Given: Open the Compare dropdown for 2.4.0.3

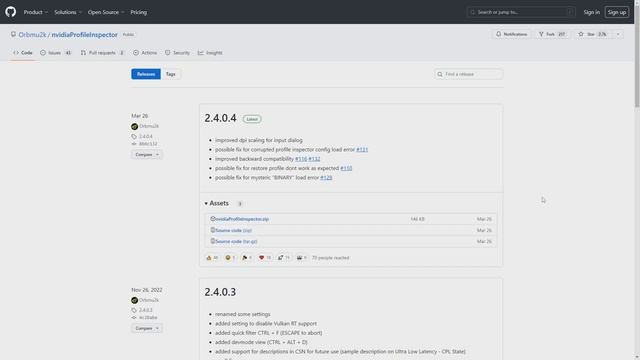Looking at the screenshot, I should tap(147, 328).
